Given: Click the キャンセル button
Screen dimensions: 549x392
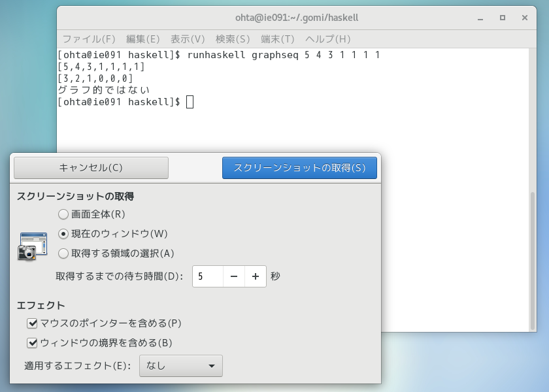Looking at the screenshot, I should pyautogui.click(x=91, y=168).
